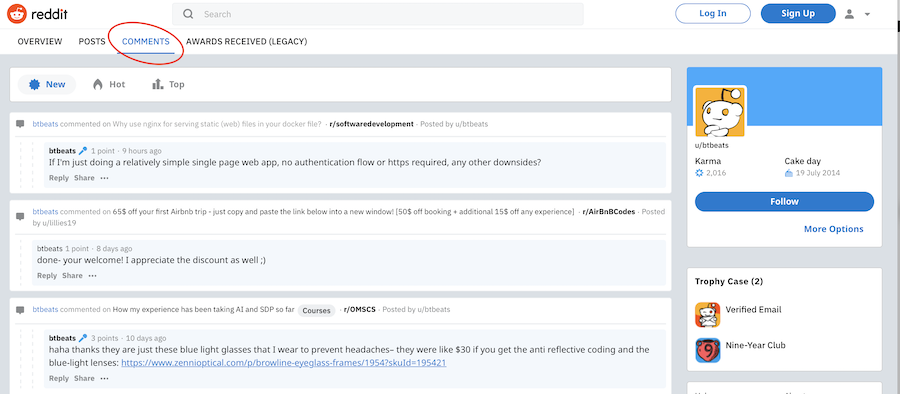This screenshot has height=394, width=900.
Task: Open more options on nginx comment
Action: point(104,178)
